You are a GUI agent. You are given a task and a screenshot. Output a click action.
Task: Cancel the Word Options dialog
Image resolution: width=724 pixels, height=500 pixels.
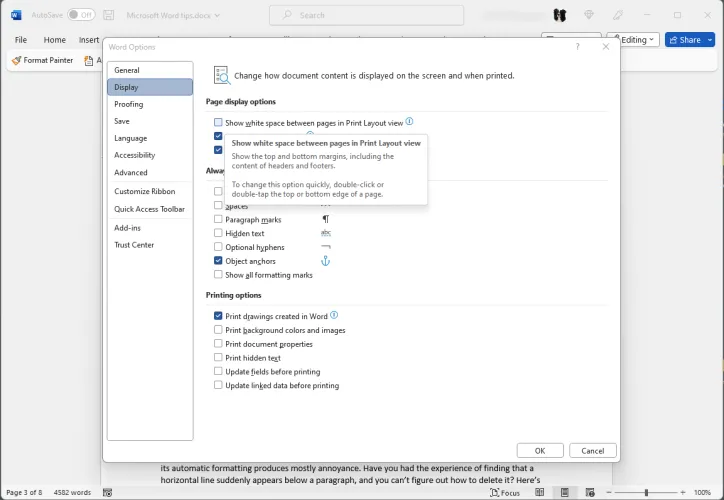[594, 450]
